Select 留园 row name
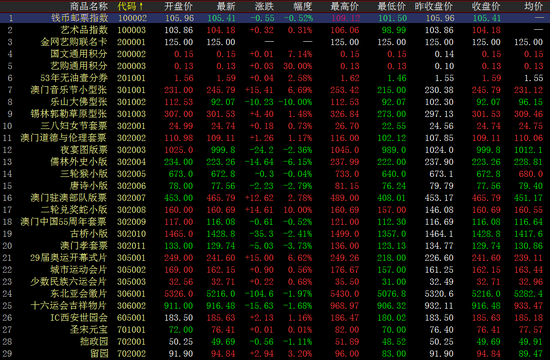Image resolution: width=550 pixels, height=360 pixels. pyautogui.click(x=99, y=353)
